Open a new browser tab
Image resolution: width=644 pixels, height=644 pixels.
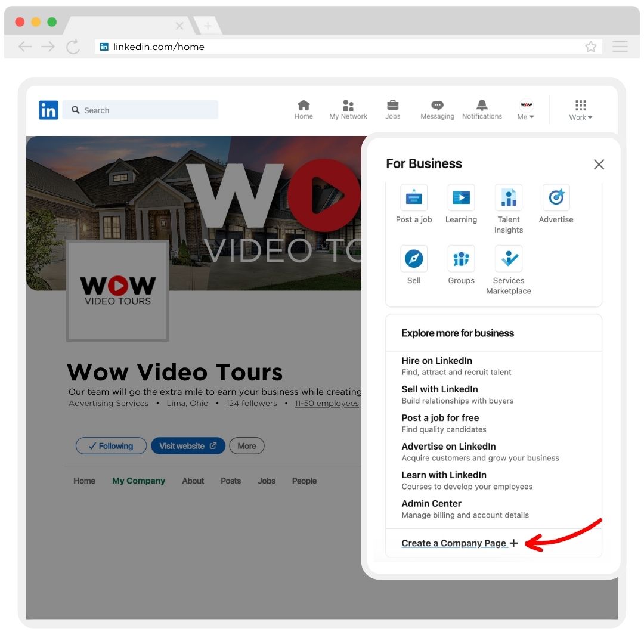pyautogui.click(x=208, y=26)
